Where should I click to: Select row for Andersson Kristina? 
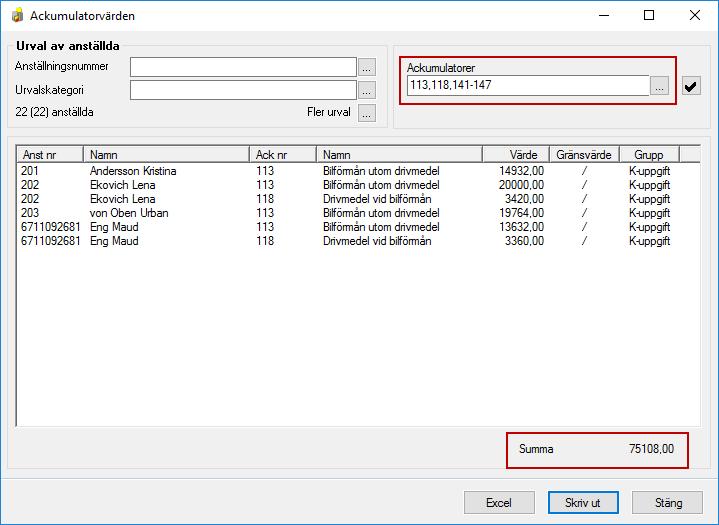pyautogui.click(x=358, y=171)
